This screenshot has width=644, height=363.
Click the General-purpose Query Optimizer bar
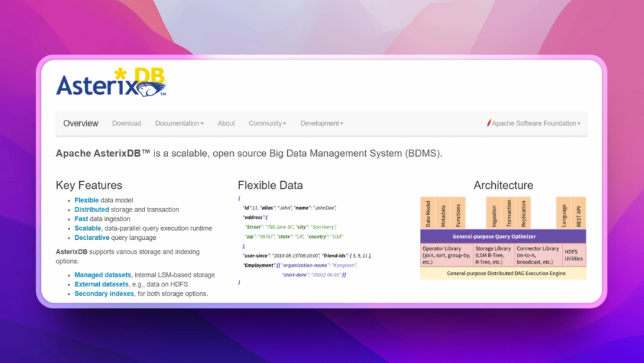(x=503, y=237)
